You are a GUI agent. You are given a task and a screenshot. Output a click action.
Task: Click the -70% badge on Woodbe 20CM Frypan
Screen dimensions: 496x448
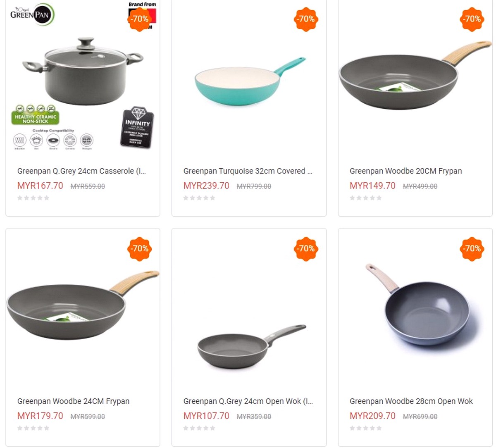pyautogui.click(x=472, y=19)
